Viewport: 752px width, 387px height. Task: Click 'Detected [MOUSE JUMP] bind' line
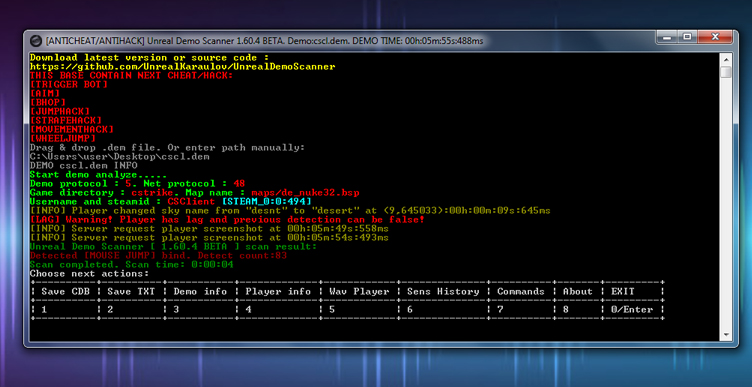158,256
